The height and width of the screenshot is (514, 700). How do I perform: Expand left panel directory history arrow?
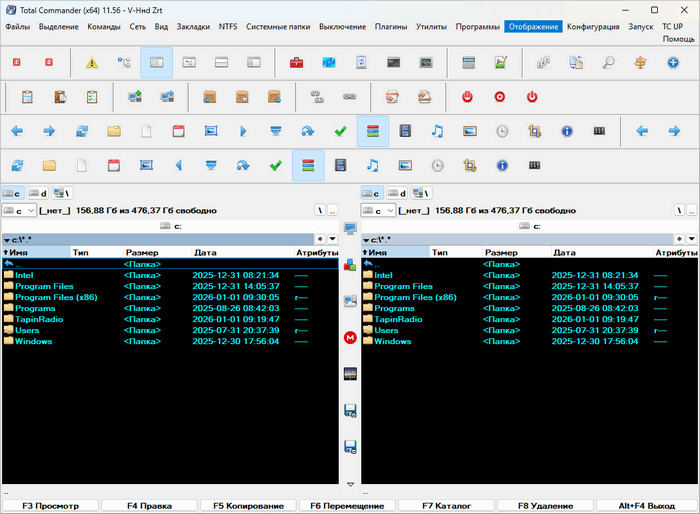tap(332, 239)
